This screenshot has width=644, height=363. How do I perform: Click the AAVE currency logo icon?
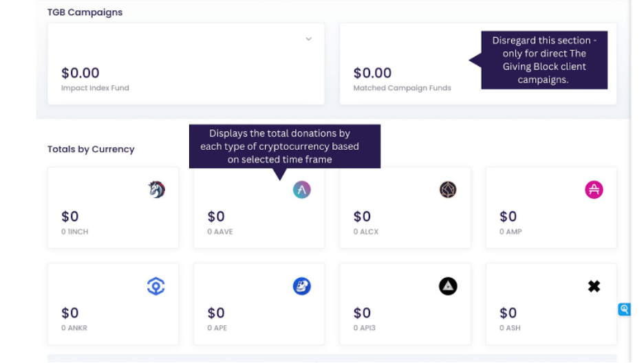point(301,190)
